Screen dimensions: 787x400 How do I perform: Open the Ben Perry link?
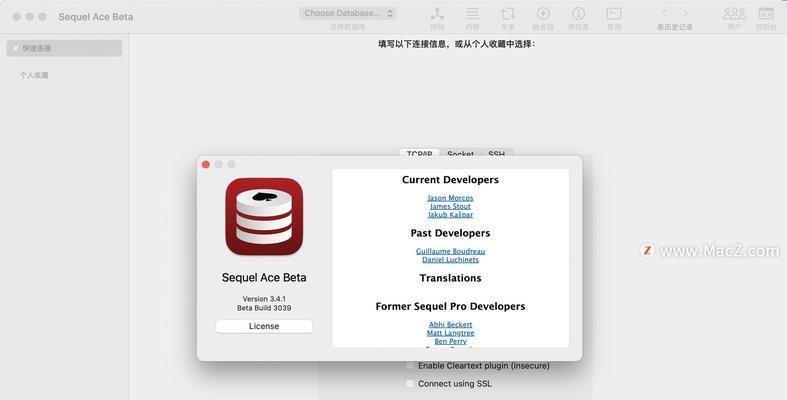coord(450,341)
